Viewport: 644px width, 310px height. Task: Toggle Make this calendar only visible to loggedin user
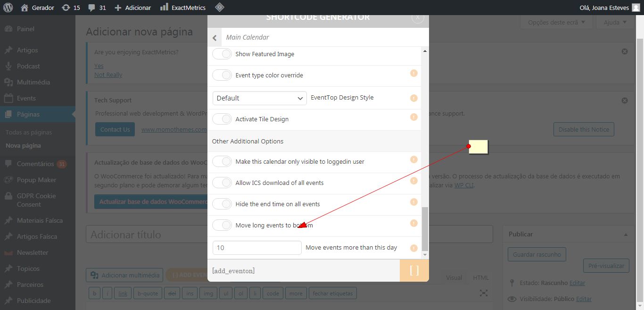tap(222, 161)
